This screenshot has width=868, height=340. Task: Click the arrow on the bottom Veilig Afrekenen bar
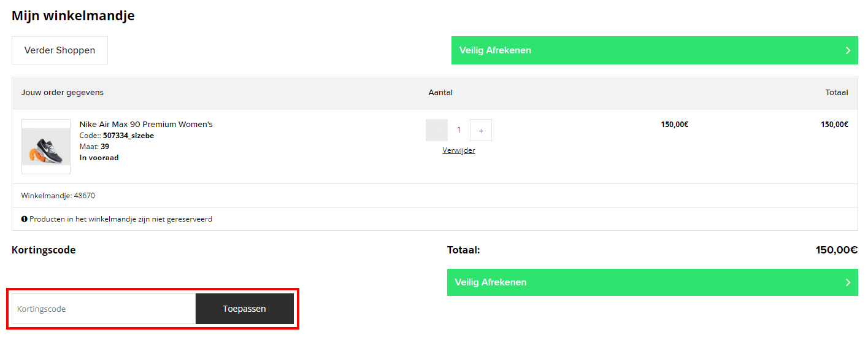click(x=848, y=282)
